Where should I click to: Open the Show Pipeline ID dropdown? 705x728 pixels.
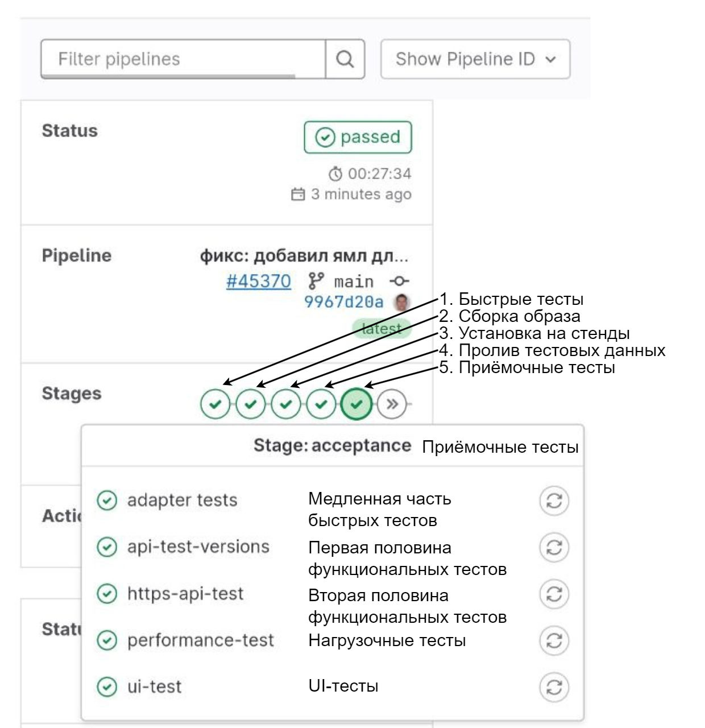pyautogui.click(x=476, y=59)
